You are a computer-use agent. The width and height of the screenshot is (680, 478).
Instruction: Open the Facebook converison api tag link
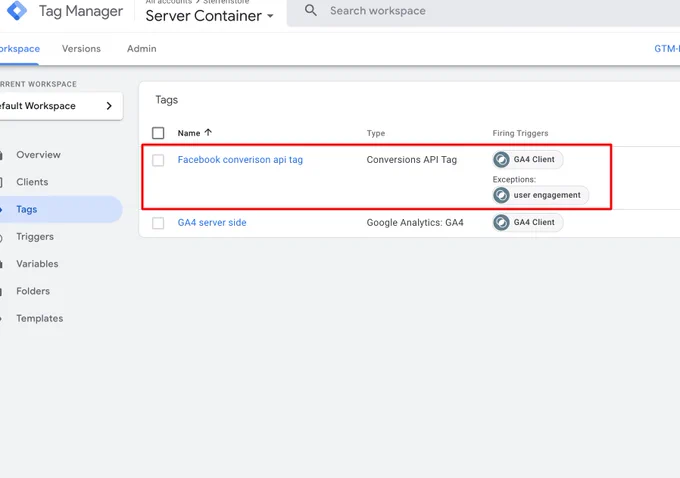[x=240, y=160]
